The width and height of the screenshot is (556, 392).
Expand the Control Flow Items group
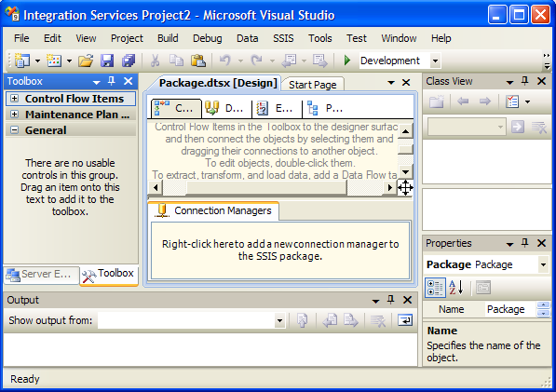(14, 99)
